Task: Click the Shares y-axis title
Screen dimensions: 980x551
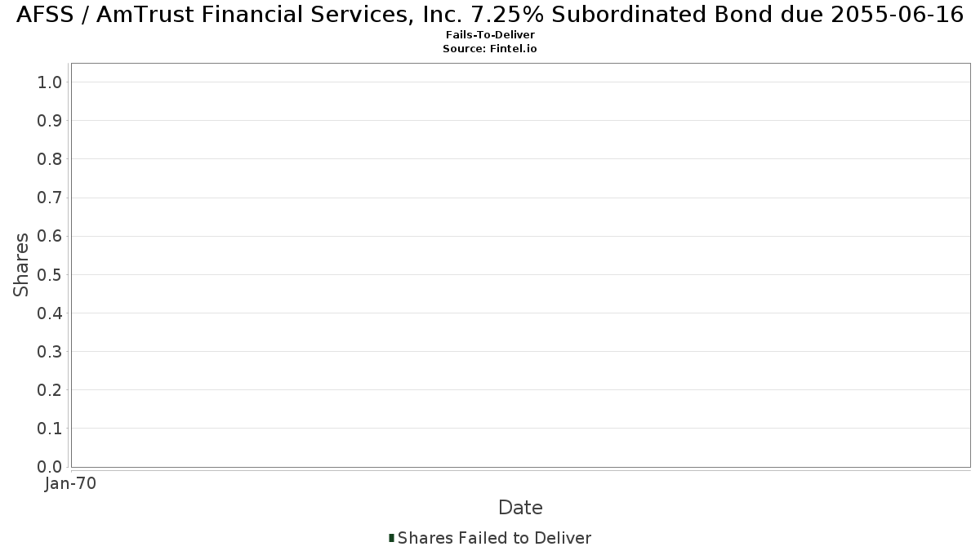Action: point(21,264)
